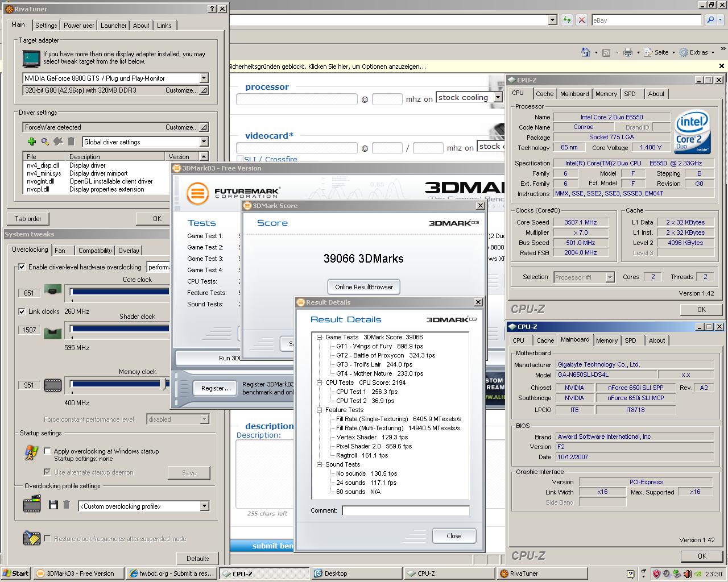Image resolution: width=728 pixels, height=582 pixels.
Task: Open the Processor #1 selection dropdown in CPU-Z
Action: [610, 277]
